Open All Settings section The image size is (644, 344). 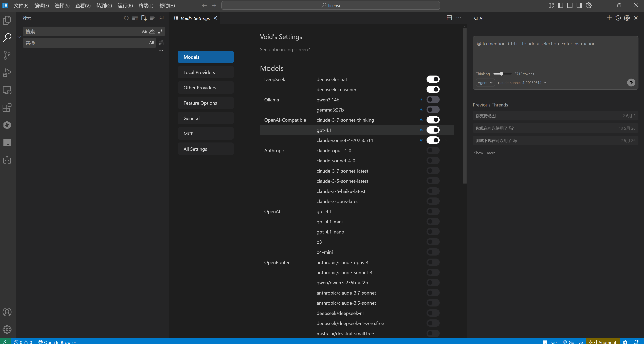pyautogui.click(x=206, y=149)
